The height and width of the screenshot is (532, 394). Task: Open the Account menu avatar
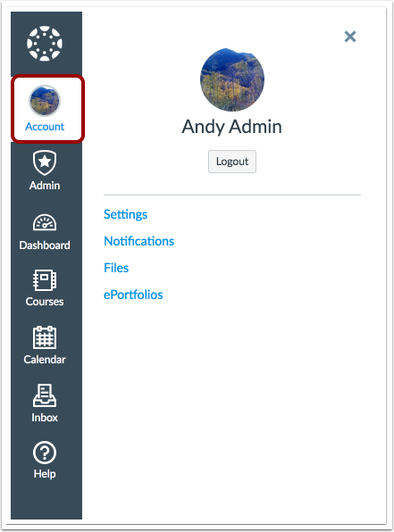pos(45,101)
